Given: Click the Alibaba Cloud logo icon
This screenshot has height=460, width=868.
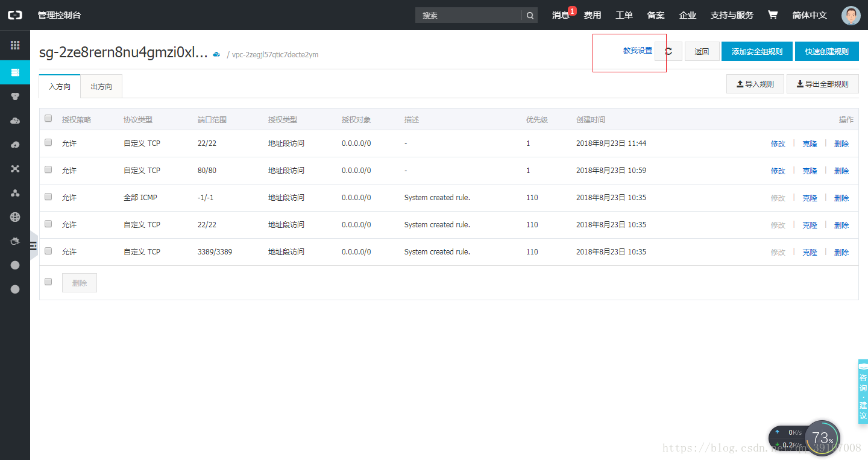Looking at the screenshot, I should 15,15.
